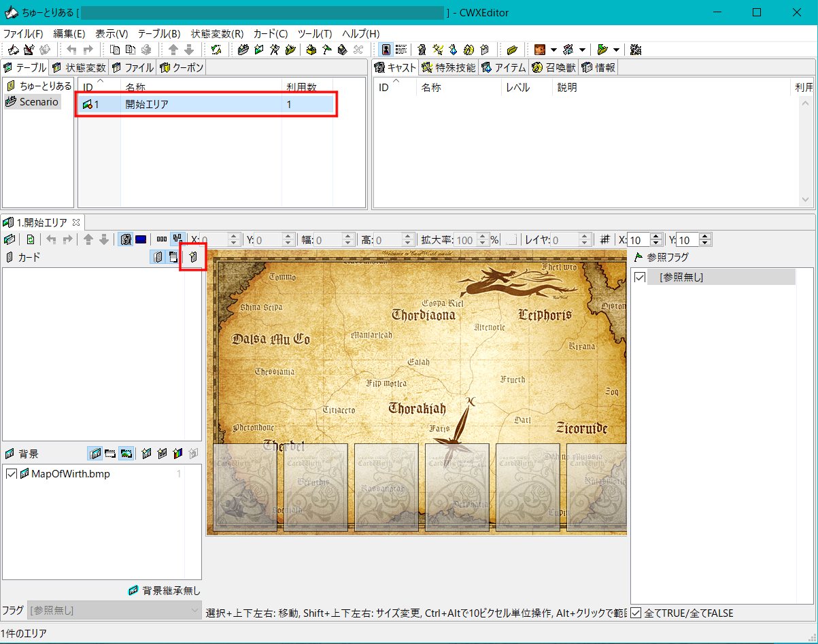Click the checkered last icon in main toolbar
818x644 pixels.
tap(636, 50)
